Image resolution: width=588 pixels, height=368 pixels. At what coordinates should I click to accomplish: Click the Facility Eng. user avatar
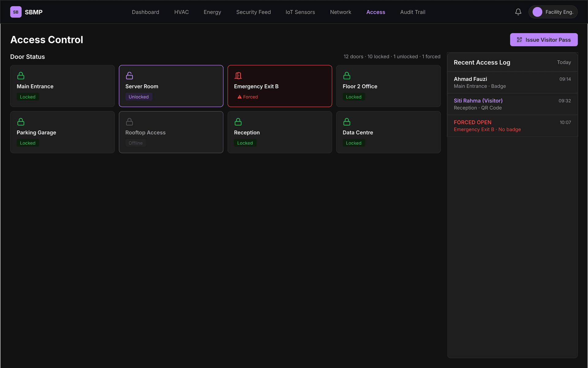pos(537,12)
